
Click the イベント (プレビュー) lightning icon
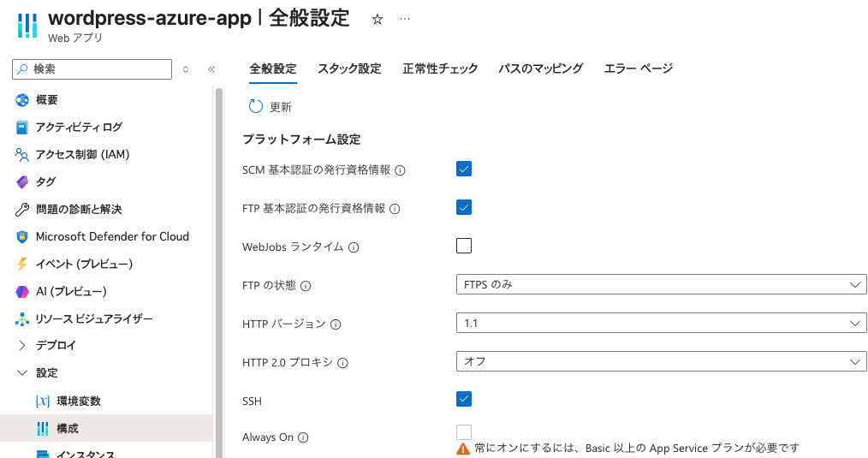[22, 265]
